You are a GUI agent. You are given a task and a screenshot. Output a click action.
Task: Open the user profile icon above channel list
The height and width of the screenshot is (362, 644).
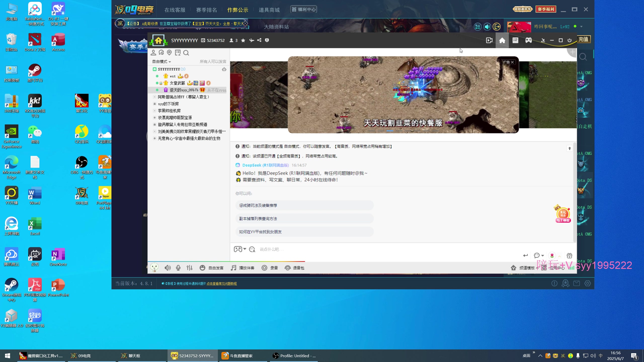tap(153, 53)
